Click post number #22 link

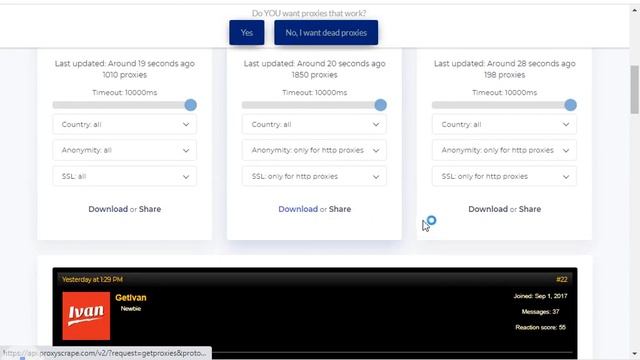coord(562,280)
